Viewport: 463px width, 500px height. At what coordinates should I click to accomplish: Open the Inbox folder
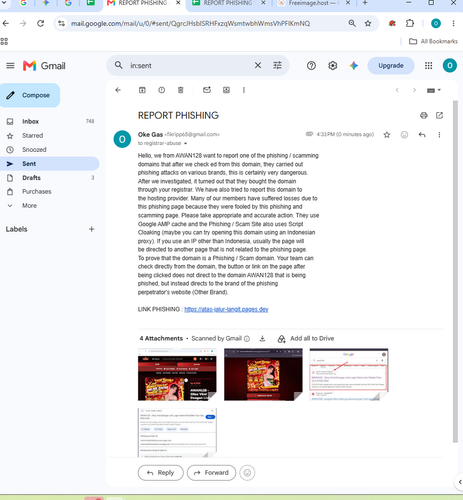(30, 121)
